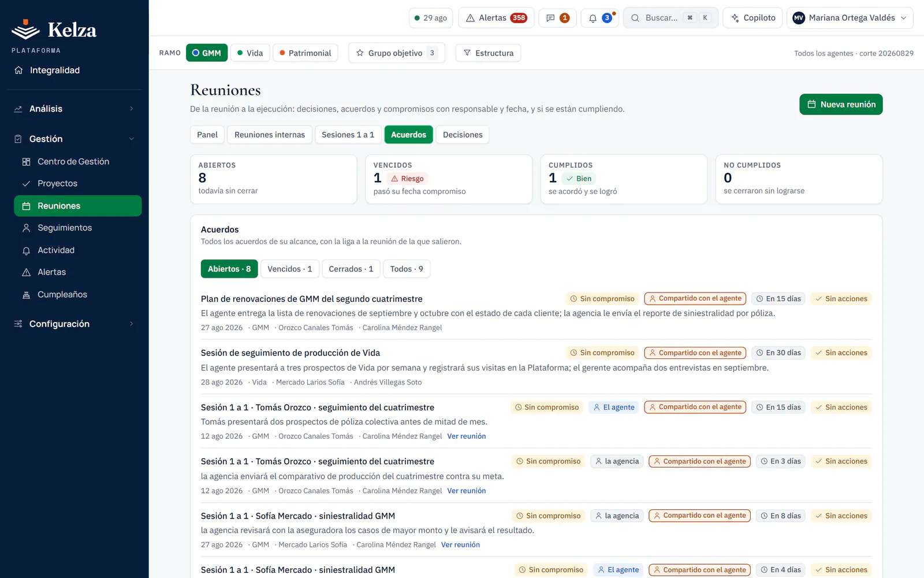Click Sin compromiso on Plan de renovaciones row
The width and height of the screenshot is (924, 578).
[x=602, y=299]
